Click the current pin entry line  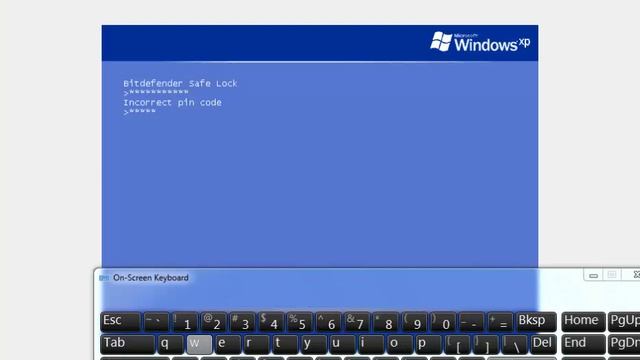(140, 112)
